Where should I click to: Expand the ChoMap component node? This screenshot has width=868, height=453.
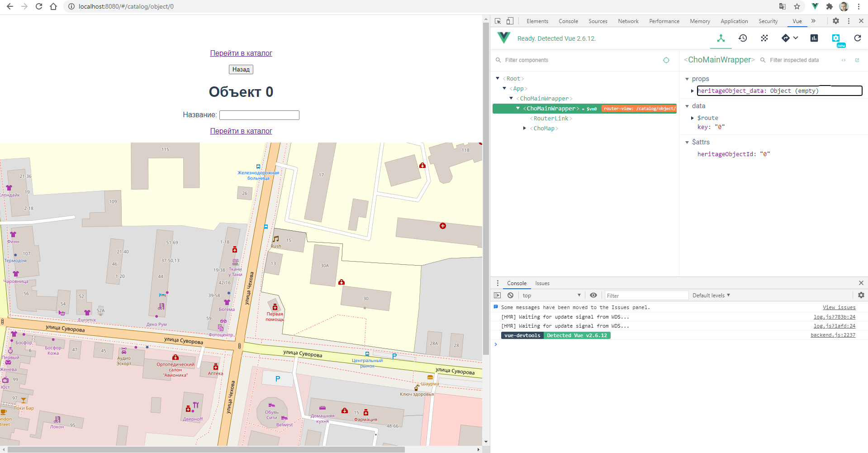coord(525,128)
